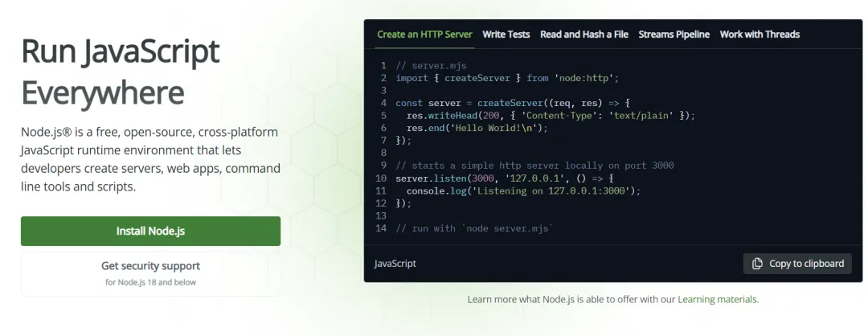Click the 'for Node.js 18 and below' text
Viewport: 868px width, 336px height.
tap(150, 282)
